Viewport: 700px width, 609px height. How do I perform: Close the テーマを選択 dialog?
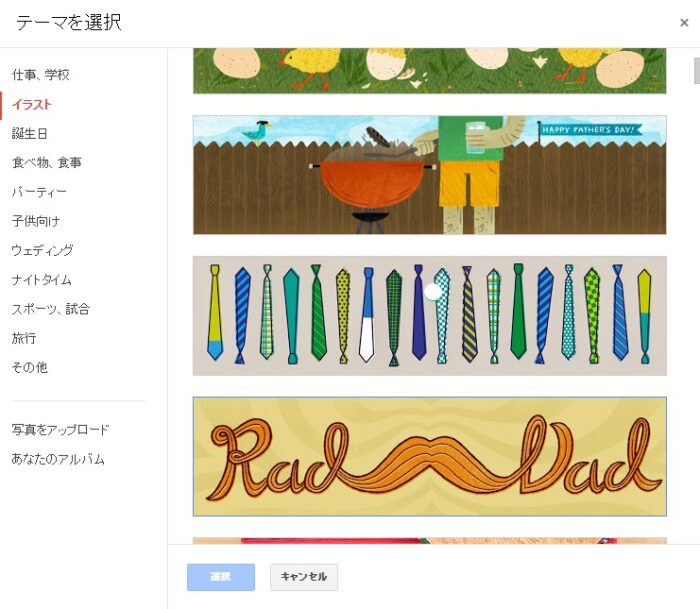684,23
